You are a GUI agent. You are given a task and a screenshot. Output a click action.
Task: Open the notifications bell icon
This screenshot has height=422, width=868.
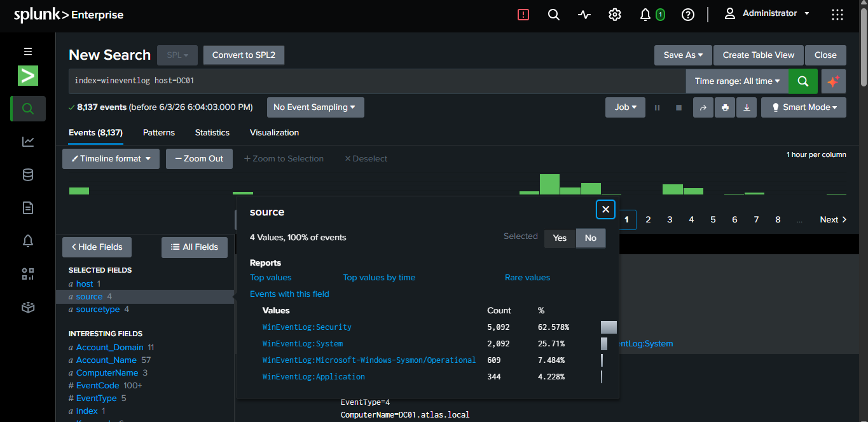coord(645,15)
